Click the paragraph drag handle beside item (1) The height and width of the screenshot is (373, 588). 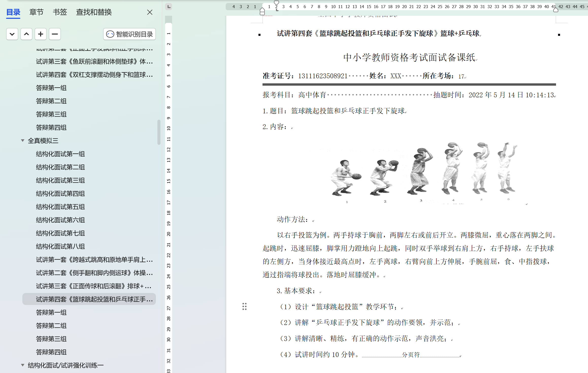[x=244, y=306]
